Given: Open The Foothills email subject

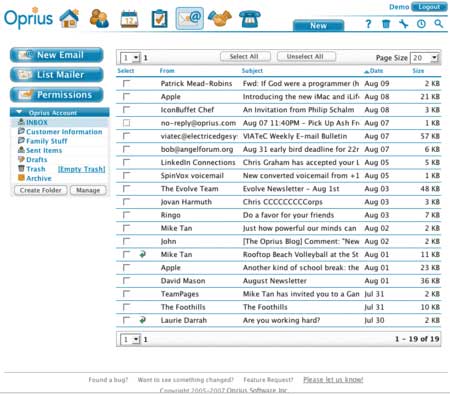Looking at the screenshot, I should 265,307.
